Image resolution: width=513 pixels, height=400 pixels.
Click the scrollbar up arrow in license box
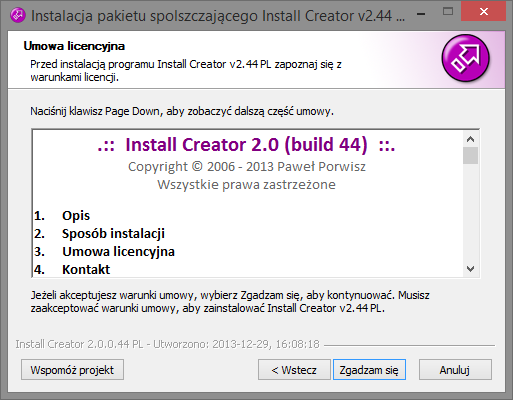coord(470,139)
